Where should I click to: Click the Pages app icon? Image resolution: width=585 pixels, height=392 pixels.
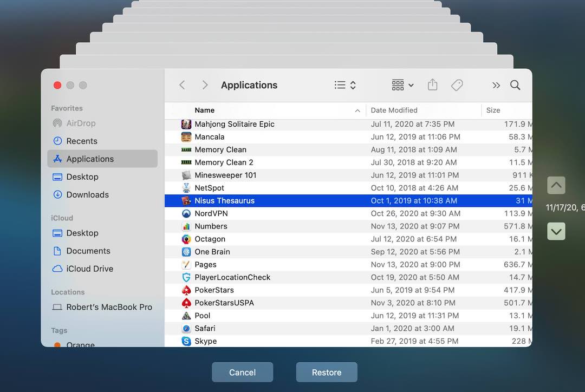point(186,264)
